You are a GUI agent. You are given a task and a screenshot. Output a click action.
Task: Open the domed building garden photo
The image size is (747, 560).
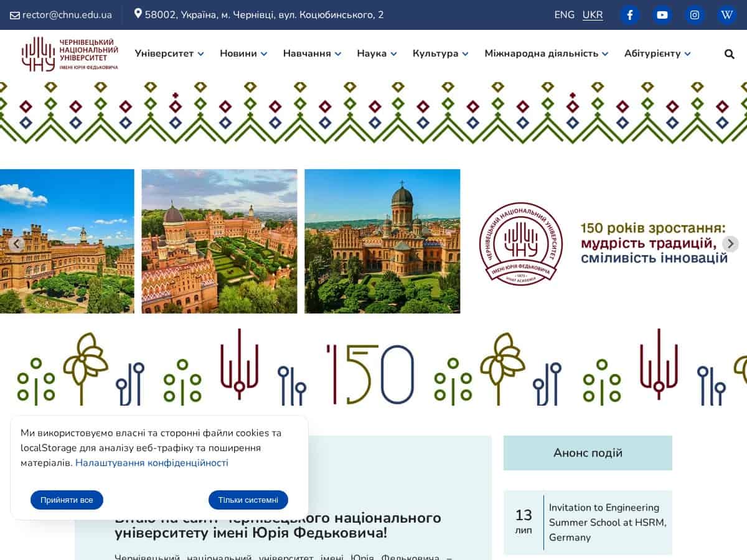tap(219, 241)
